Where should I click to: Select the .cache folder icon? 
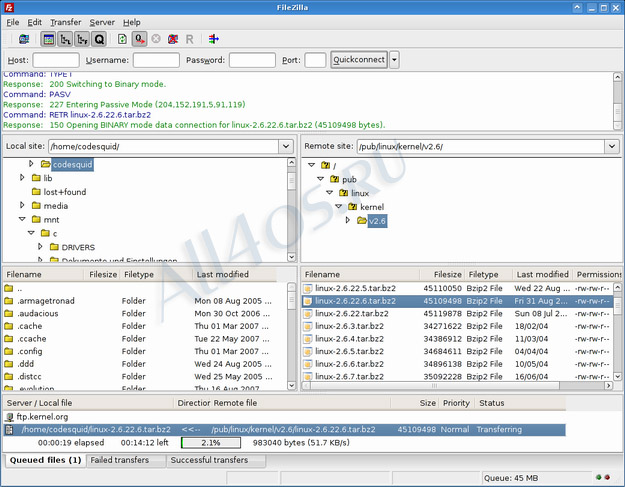tap(9, 326)
